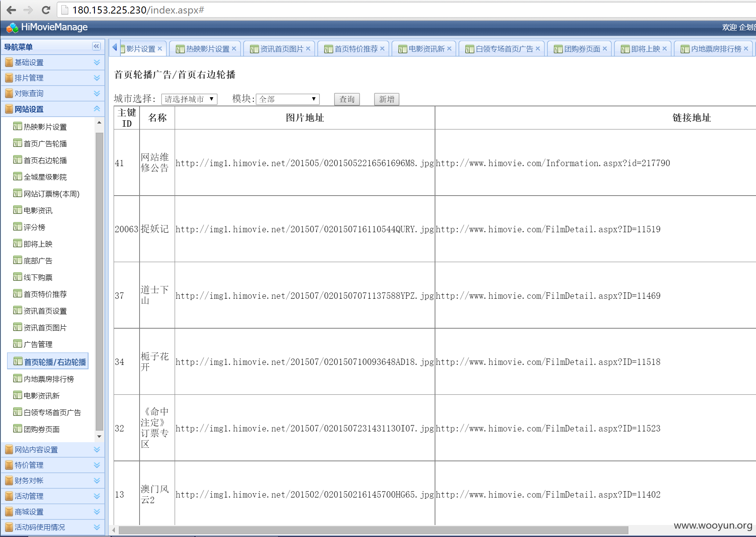The image size is (756, 537).
Task: Click the horizontal scrollbar thumb under table
Action: (373, 530)
